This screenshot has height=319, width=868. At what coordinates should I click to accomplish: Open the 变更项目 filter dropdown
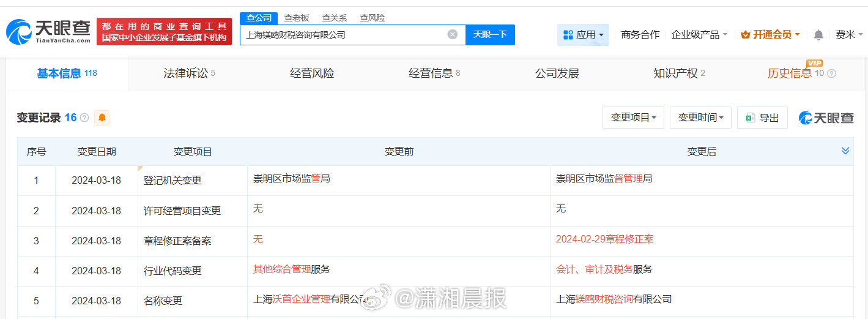[x=633, y=118]
